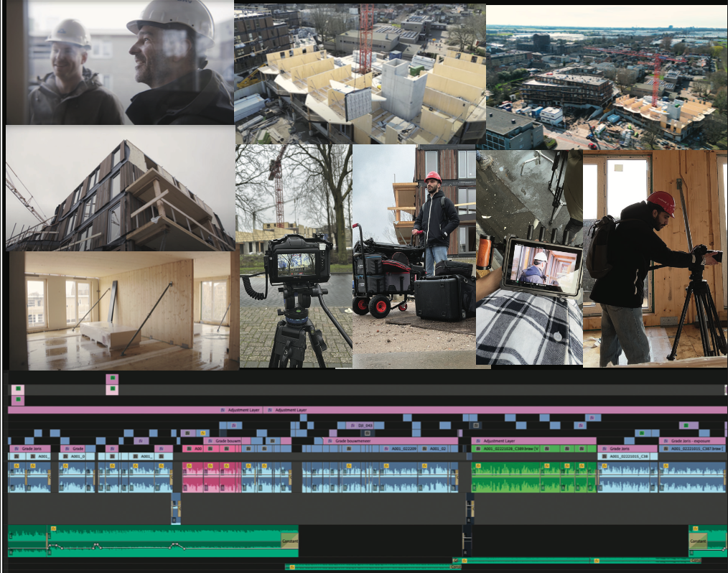Viewport: 728px width, 573px height.
Task: Open the image of the field monitor showing a worker
Action: (529, 257)
